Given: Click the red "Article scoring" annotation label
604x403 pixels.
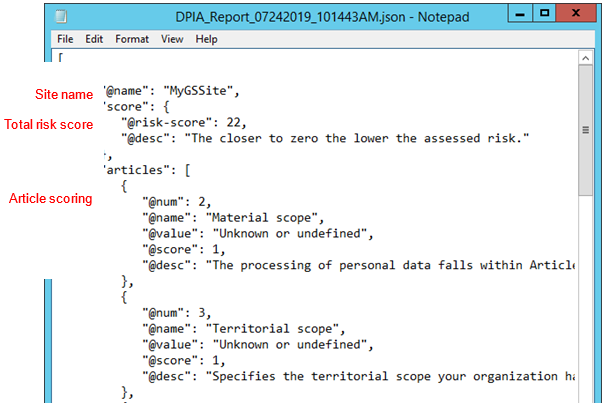Looking at the screenshot, I should (51, 199).
